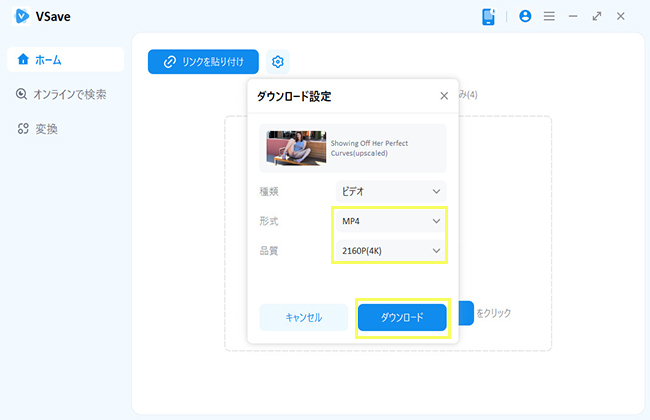Maximize the VSave window

pos(597,17)
